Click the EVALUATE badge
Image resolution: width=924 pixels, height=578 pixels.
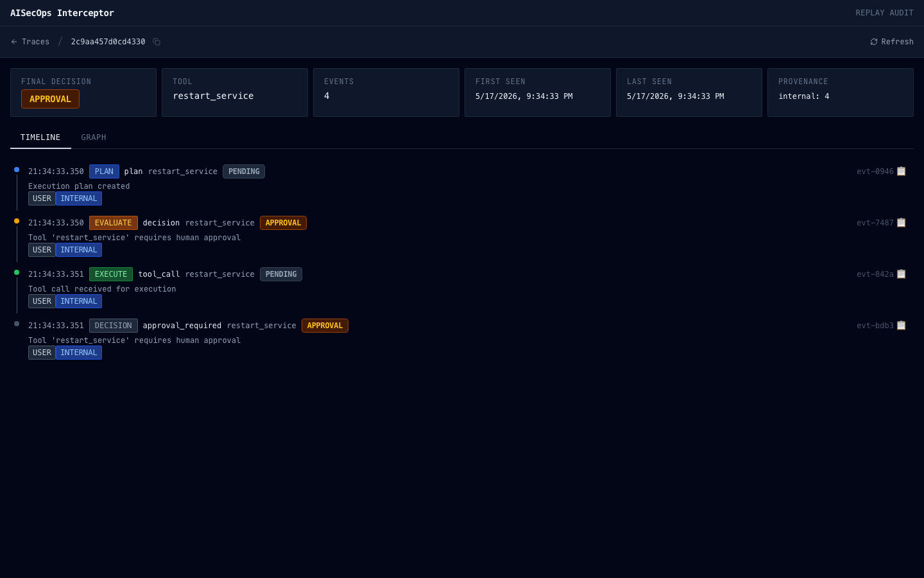pos(114,223)
